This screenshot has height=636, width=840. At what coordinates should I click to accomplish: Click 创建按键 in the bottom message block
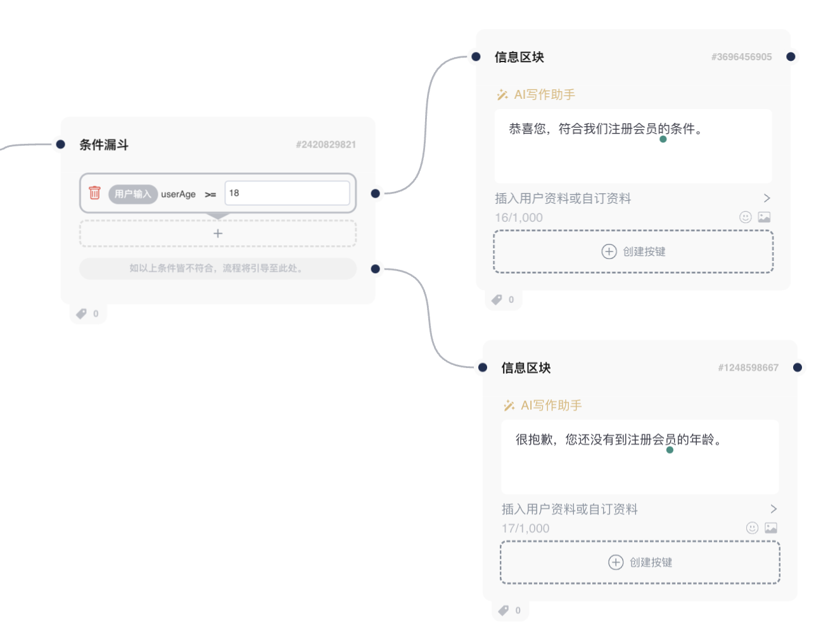640,563
